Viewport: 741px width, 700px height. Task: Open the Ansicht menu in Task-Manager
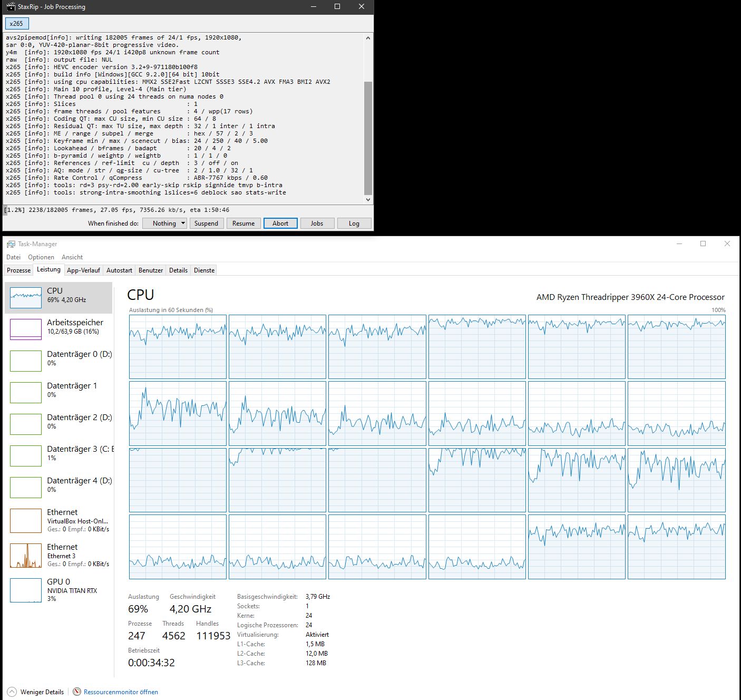pyautogui.click(x=72, y=257)
